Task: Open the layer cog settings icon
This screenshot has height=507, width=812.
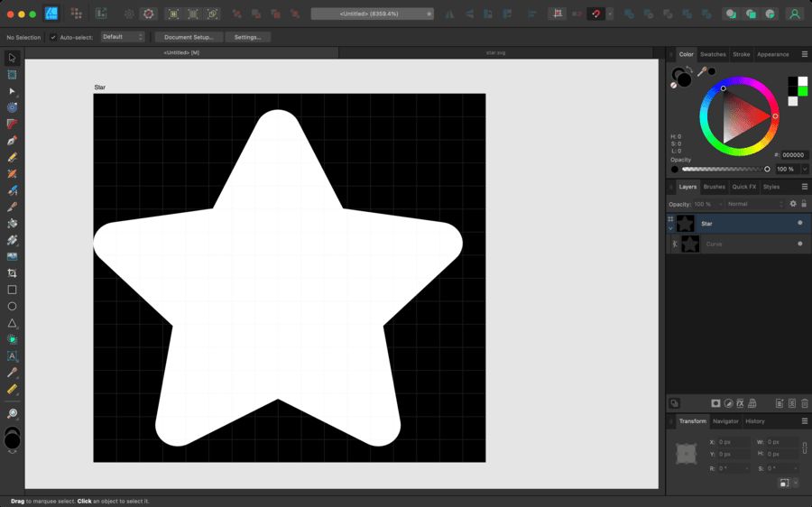Action: tap(793, 204)
